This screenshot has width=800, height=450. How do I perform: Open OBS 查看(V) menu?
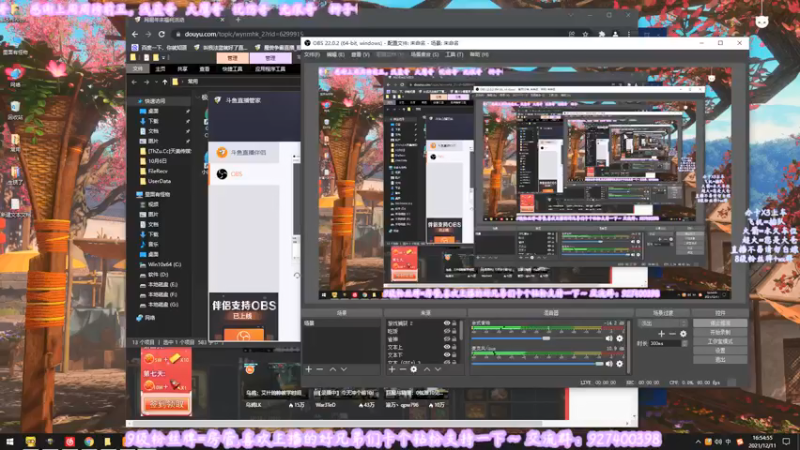coord(360,55)
